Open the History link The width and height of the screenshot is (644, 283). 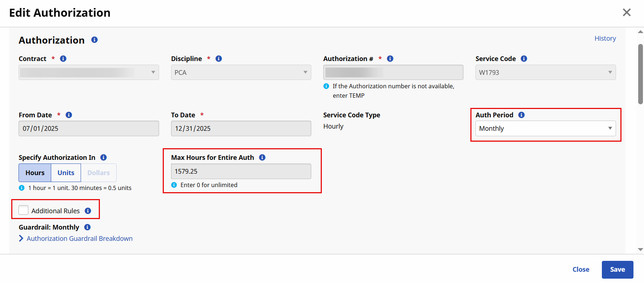pyautogui.click(x=605, y=38)
